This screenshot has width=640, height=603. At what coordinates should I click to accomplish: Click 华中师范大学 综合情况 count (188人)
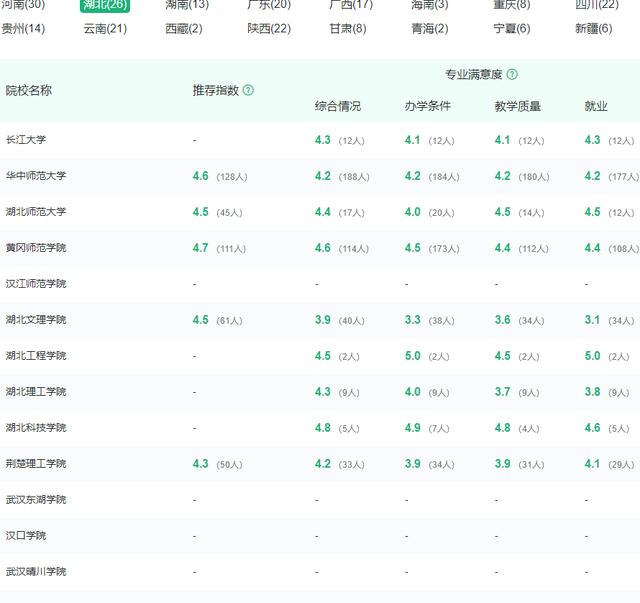354,177
